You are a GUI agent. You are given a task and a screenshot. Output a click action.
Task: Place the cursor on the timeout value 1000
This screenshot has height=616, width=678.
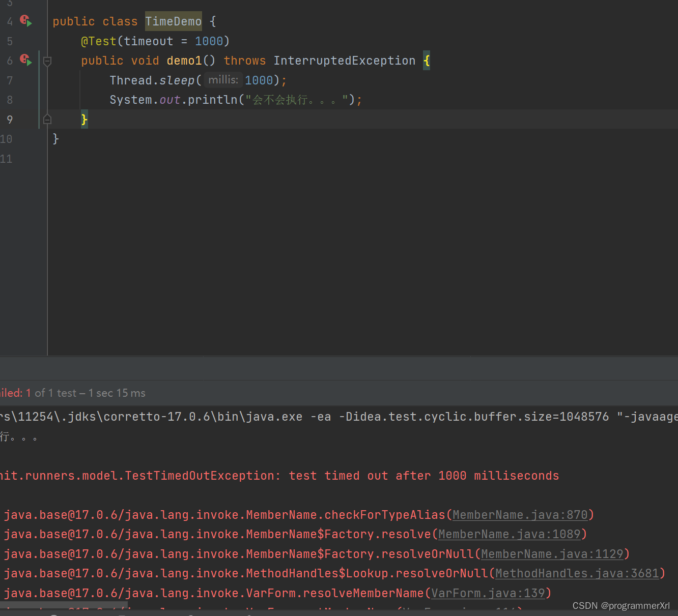tap(209, 41)
